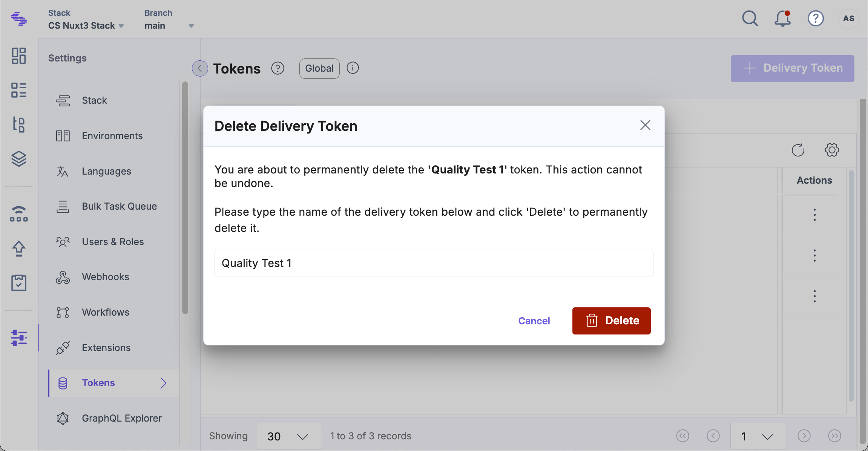Image resolution: width=868 pixels, height=451 pixels.
Task: Click help icon next to Tokens heading
Action: 278,68
